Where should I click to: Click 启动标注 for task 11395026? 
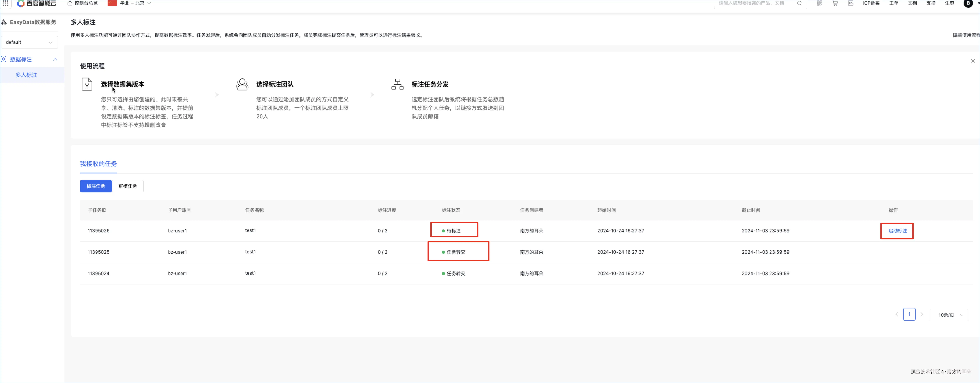click(897, 231)
